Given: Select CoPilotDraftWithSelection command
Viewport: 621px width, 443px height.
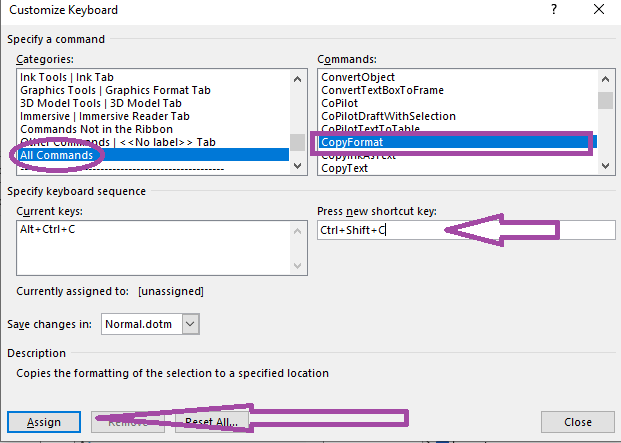Looking at the screenshot, I should point(393,116).
